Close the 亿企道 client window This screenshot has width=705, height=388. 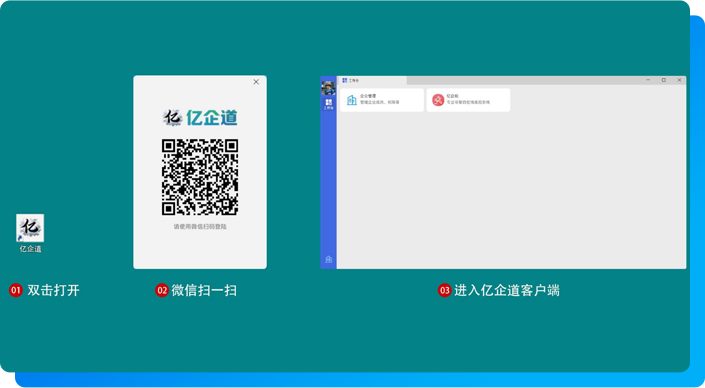[679, 80]
